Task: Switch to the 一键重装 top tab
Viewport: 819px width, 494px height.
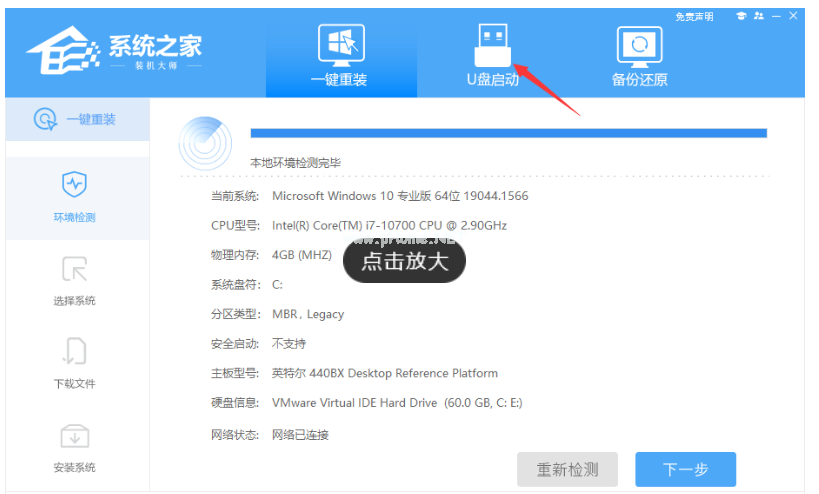Action: (x=338, y=55)
